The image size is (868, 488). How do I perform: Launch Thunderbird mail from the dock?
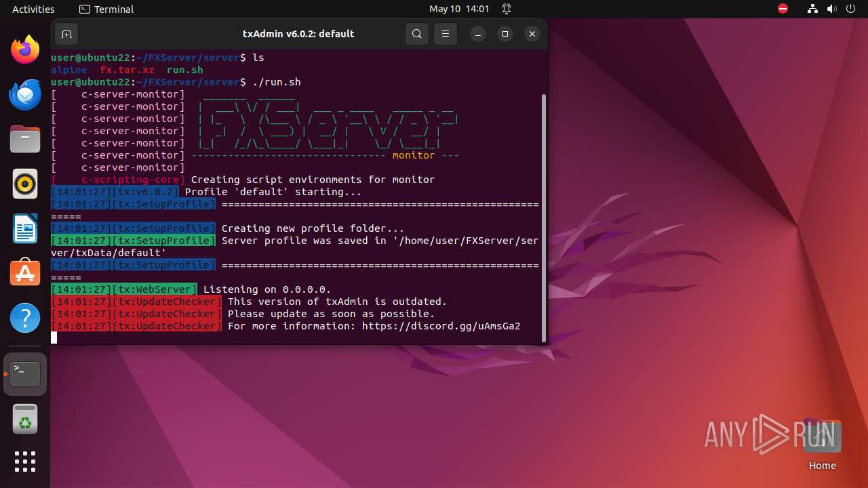tap(25, 94)
